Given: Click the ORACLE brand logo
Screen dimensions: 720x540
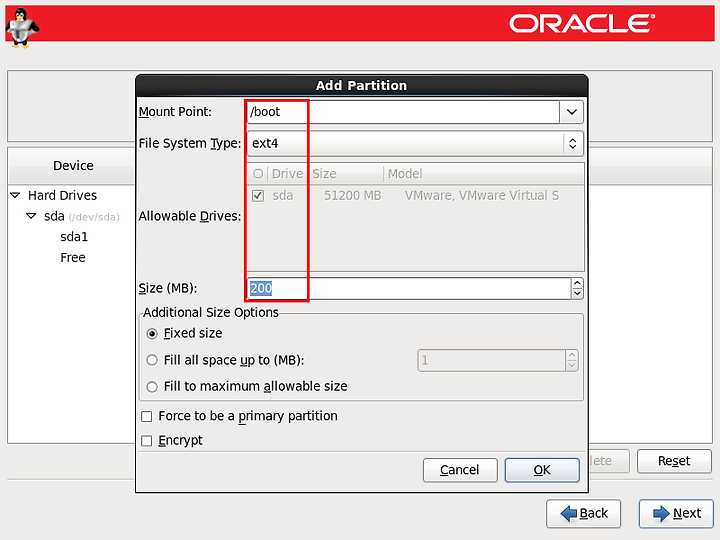Looking at the screenshot, I should point(582,24).
